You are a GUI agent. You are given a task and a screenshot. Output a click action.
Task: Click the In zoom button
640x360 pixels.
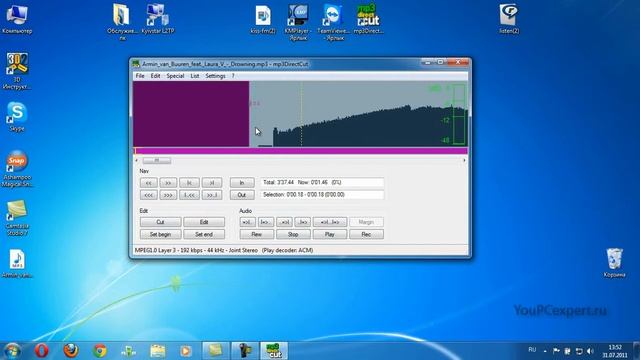pos(242,182)
